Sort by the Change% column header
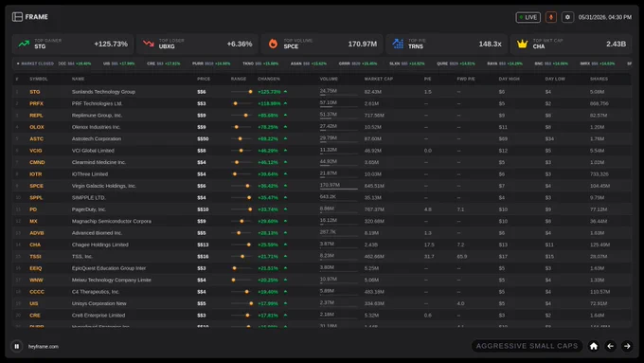This screenshot has height=363, width=644. [269, 79]
